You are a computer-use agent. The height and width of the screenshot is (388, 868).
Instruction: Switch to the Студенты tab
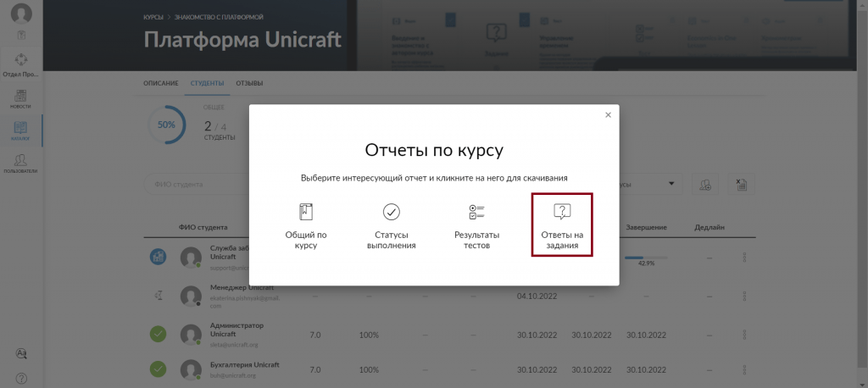pos(207,84)
